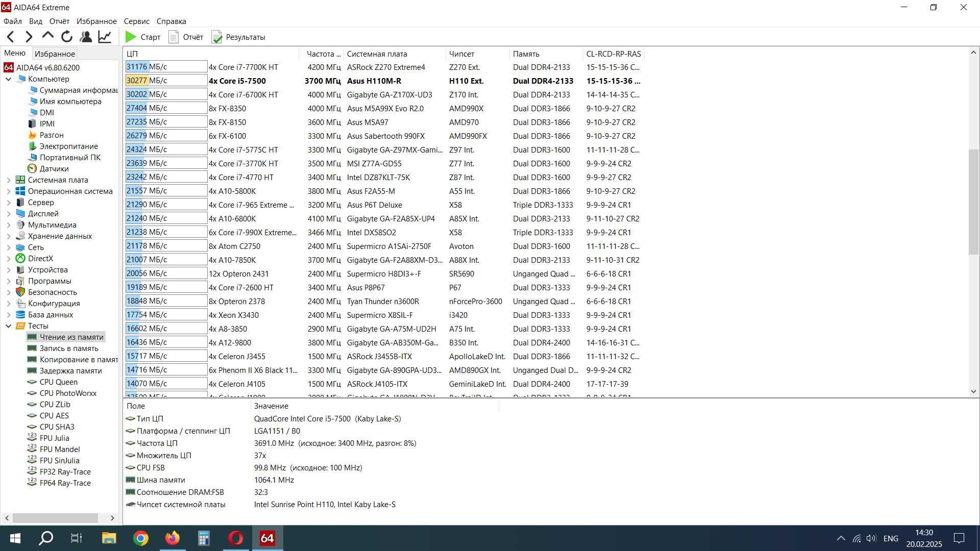Select the FPU Mandel benchmark
The height and width of the screenshot is (551, 980).
(54, 449)
